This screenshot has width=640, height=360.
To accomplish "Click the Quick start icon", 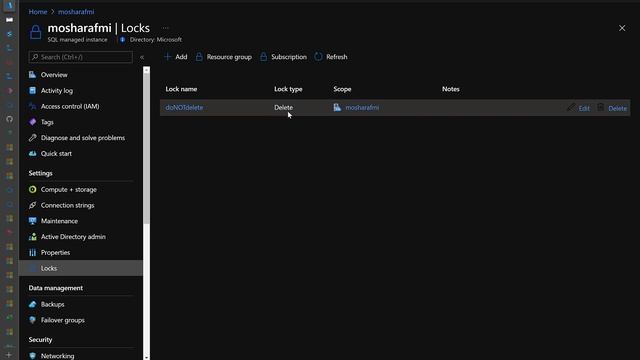I will (x=33, y=153).
